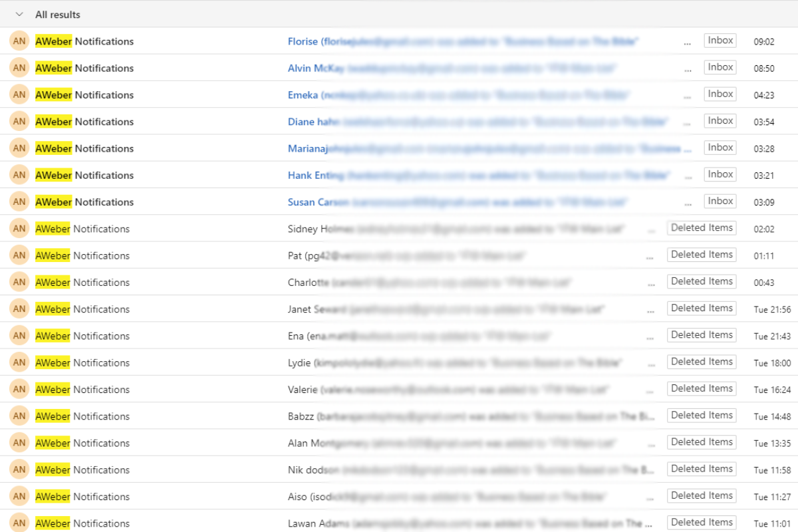Open the email starting with Ena
Image resolution: width=798 pixels, height=532 pixels.
pos(399,336)
